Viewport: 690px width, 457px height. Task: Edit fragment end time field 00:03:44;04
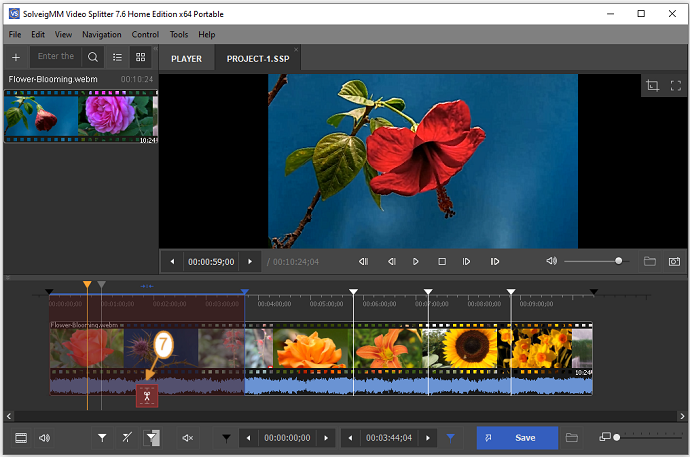(389, 438)
